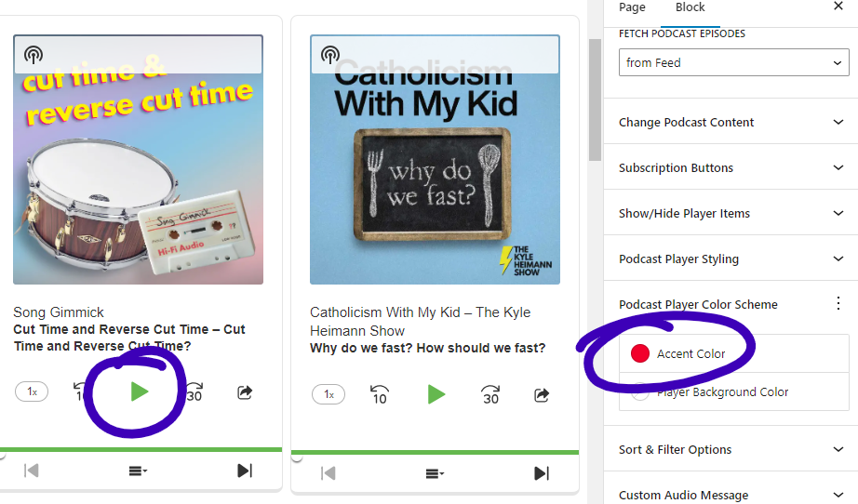Change playback speed 1x on Catholicism player

click(x=328, y=394)
